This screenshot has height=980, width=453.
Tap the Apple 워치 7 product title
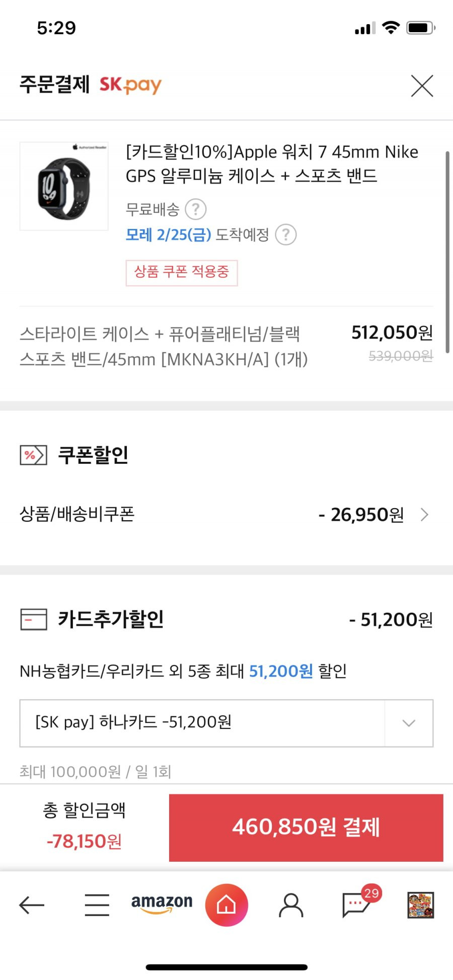(x=272, y=164)
